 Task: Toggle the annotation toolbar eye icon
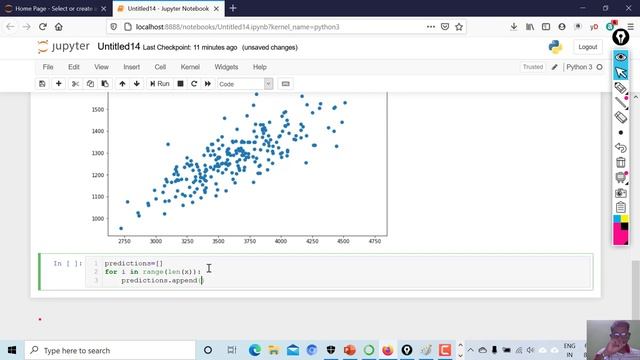621,57
